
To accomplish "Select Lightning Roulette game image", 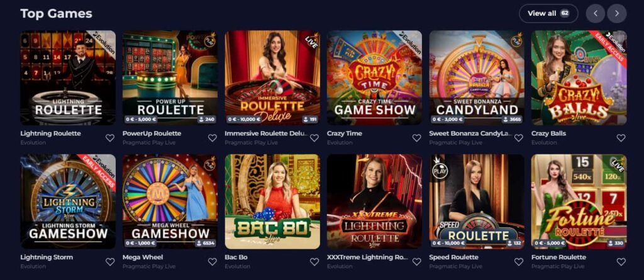I will pyautogui.click(x=68, y=77).
